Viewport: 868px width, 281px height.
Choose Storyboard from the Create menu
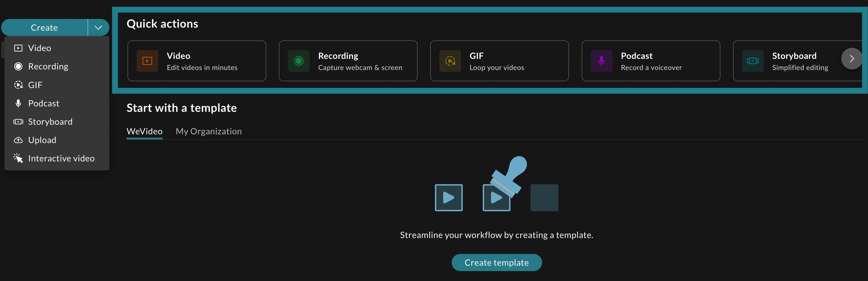56,121
